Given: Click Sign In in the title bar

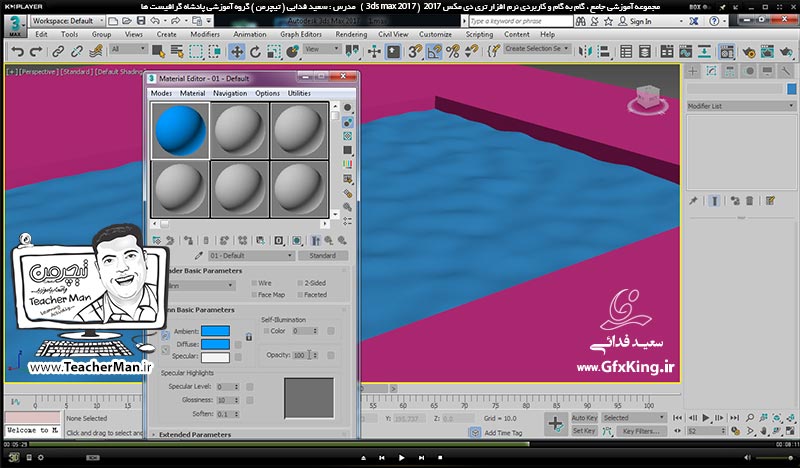Looking at the screenshot, I should (x=640, y=21).
